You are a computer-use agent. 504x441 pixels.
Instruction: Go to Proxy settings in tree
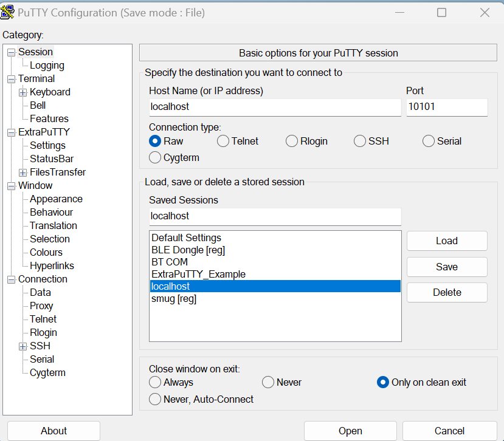click(x=41, y=306)
